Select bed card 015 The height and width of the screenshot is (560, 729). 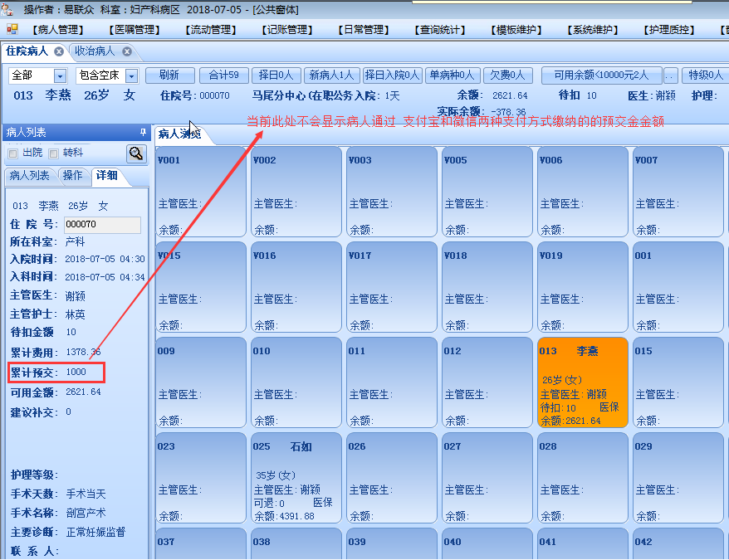tap(678, 382)
